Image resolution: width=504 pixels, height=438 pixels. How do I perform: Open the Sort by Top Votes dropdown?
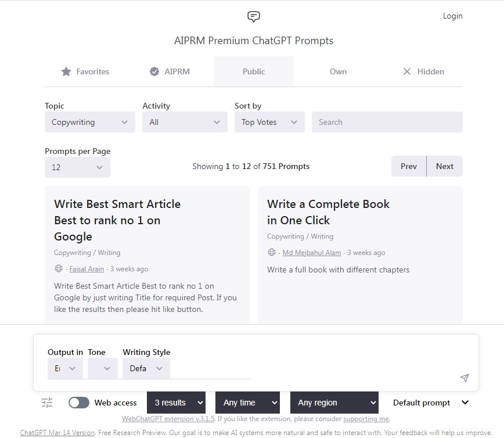[269, 122]
